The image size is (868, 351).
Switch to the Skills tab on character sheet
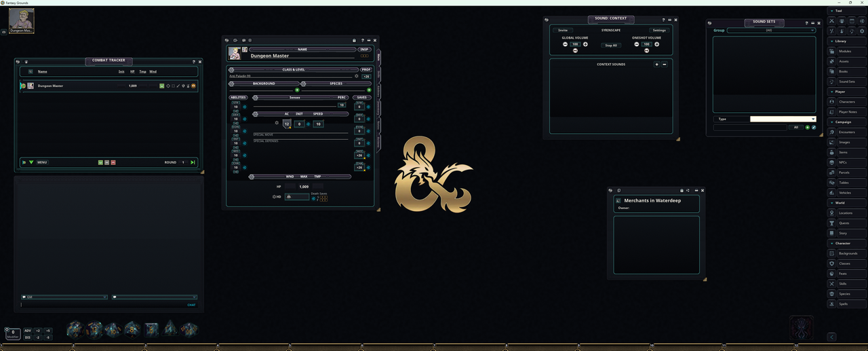(378, 73)
